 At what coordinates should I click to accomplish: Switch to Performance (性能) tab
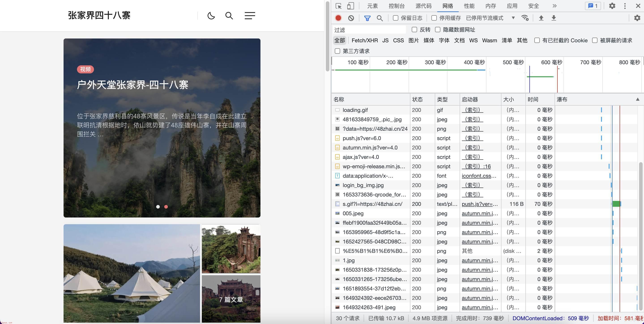[x=469, y=6]
